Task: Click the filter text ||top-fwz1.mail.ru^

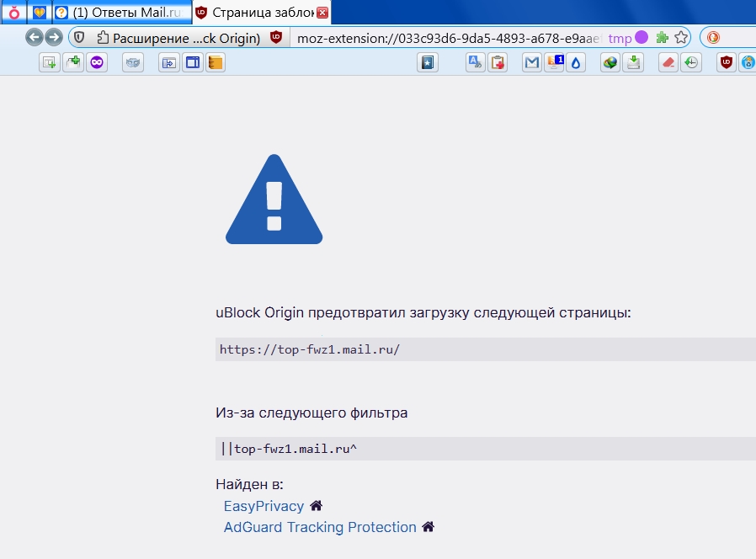Action: pyautogui.click(x=288, y=449)
